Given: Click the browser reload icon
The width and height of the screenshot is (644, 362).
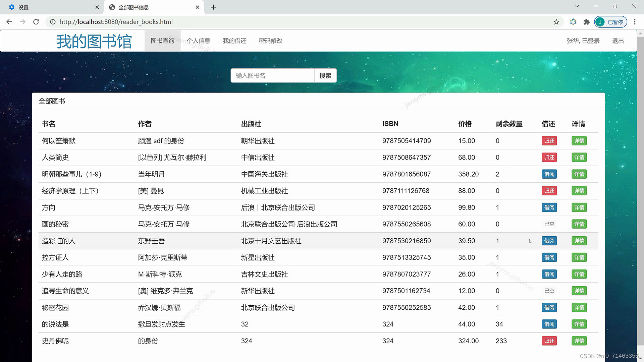Looking at the screenshot, I should (x=36, y=22).
